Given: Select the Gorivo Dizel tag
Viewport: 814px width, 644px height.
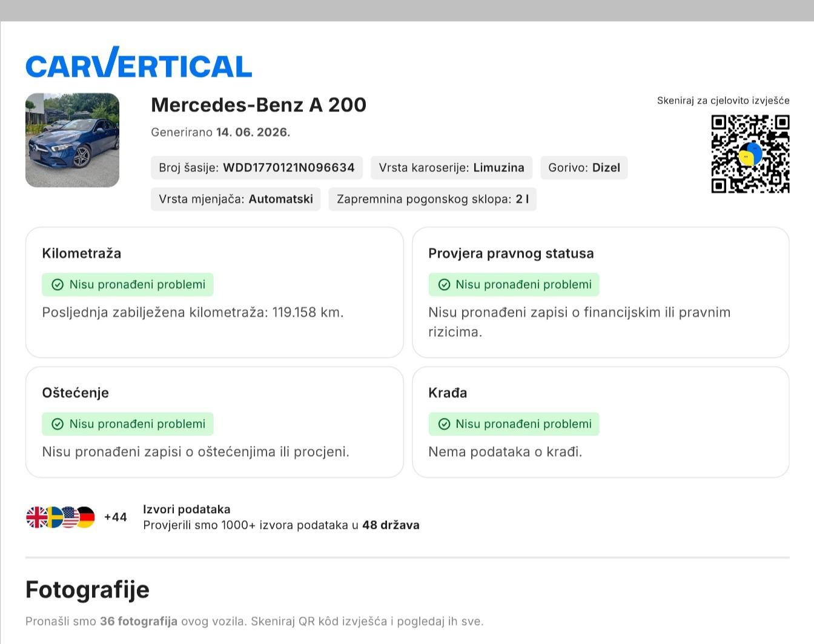Looking at the screenshot, I should 584,168.
